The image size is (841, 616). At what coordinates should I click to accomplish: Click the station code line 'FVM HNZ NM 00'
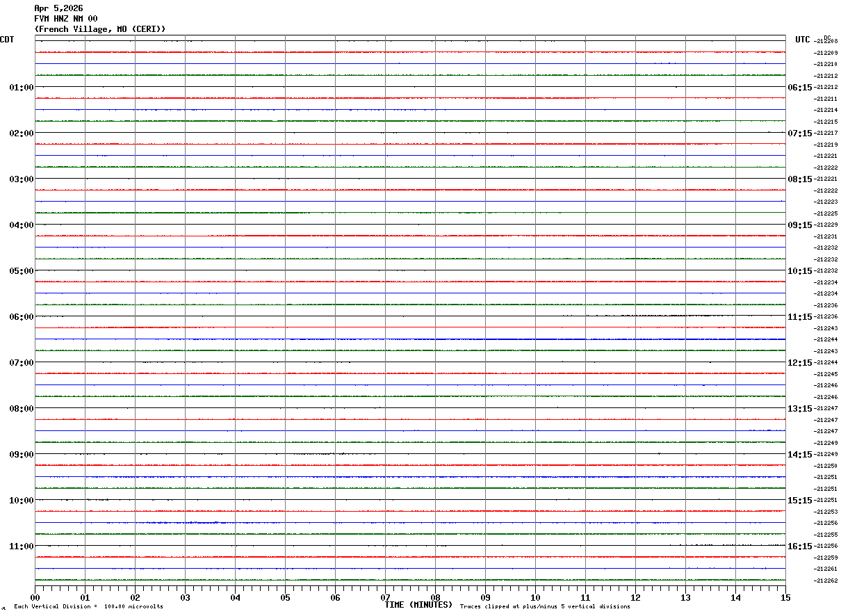pos(66,19)
